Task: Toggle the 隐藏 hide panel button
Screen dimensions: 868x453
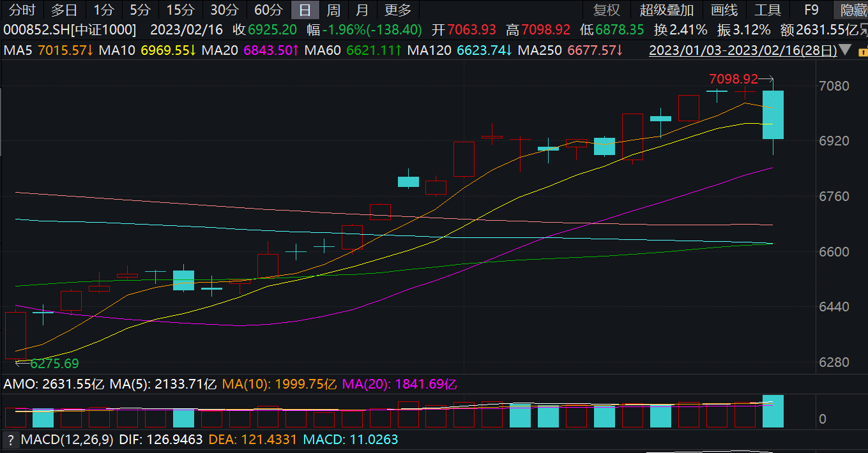Action: tap(853, 10)
